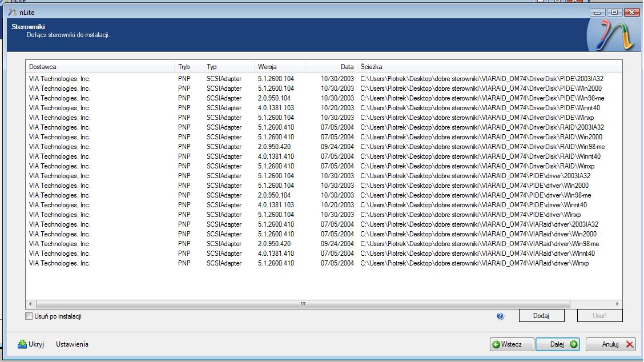Cancel with the Anuluj button
The width and height of the screenshot is (644, 362).
point(611,344)
